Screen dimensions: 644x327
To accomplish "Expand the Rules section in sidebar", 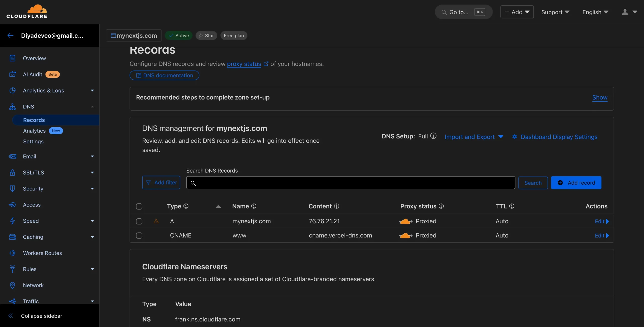I will click(x=92, y=269).
